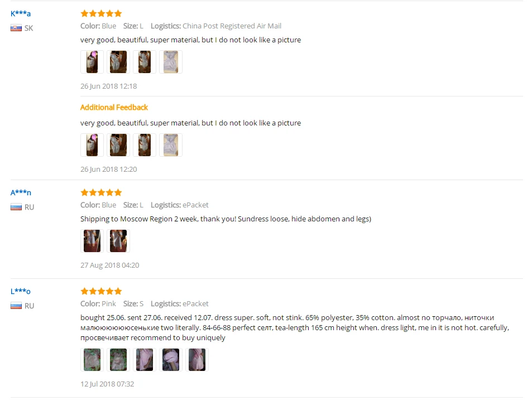532x401 pixels.
Task: Open L***o reviewer profile link
Action: (x=20, y=291)
